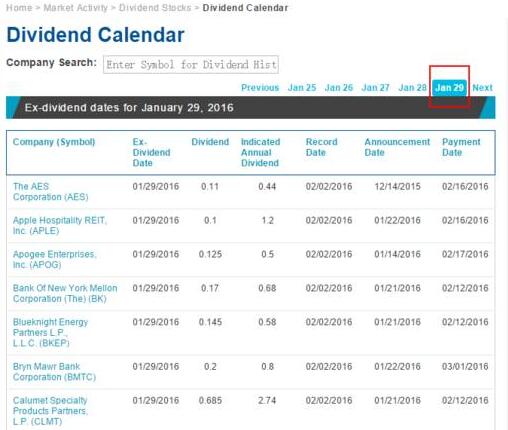Sort by Payment Date column header

tap(461, 147)
